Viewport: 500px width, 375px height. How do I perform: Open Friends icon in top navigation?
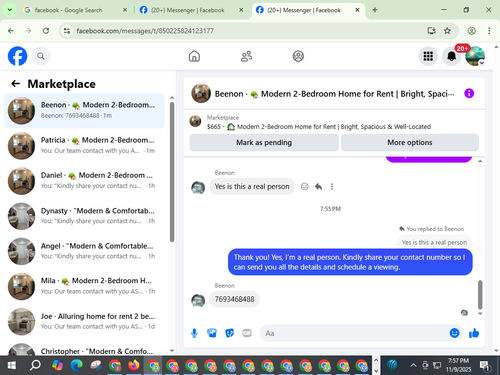tap(246, 56)
